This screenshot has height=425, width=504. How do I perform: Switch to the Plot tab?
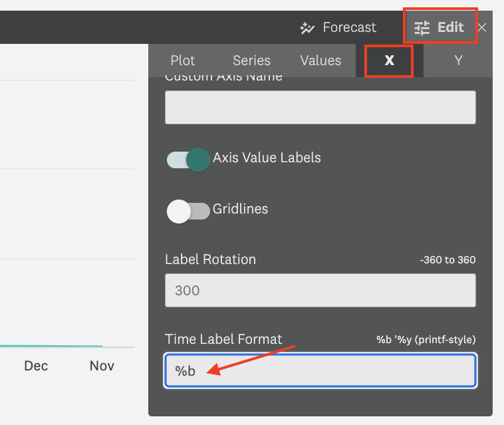pyautogui.click(x=183, y=61)
